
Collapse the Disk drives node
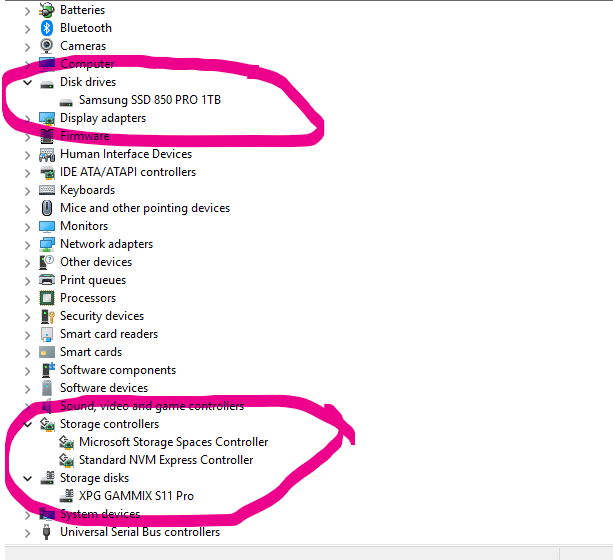coord(27,82)
